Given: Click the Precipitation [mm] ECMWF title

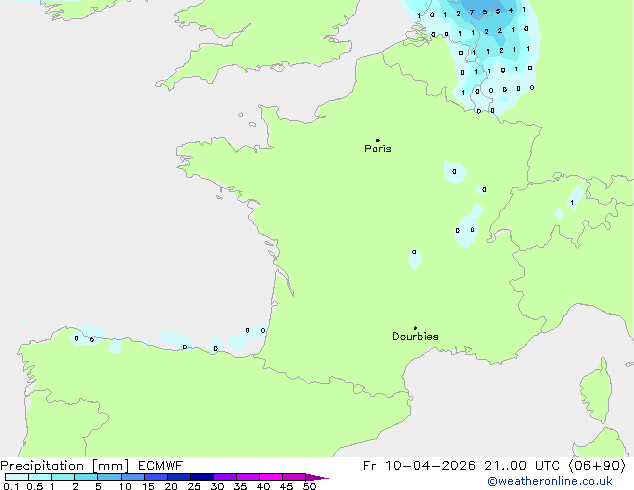Looking at the screenshot, I should [92, 466].
